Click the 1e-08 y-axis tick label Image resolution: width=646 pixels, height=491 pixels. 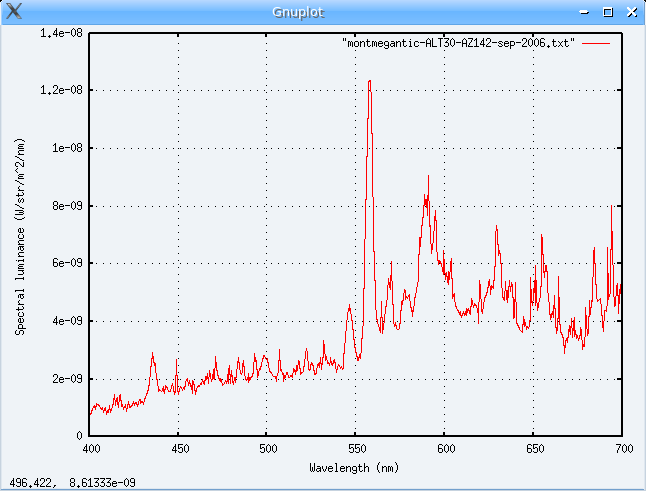pyautogui.click(x=67, y=148)
